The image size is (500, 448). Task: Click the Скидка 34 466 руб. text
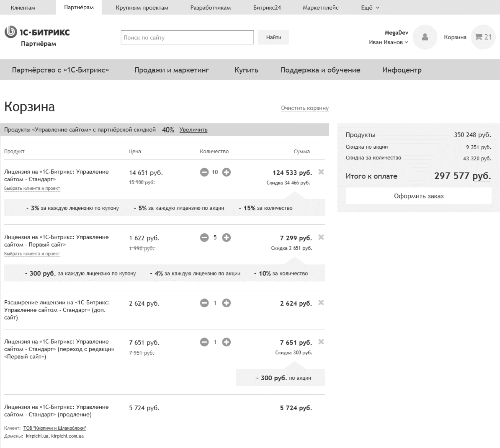288,183
